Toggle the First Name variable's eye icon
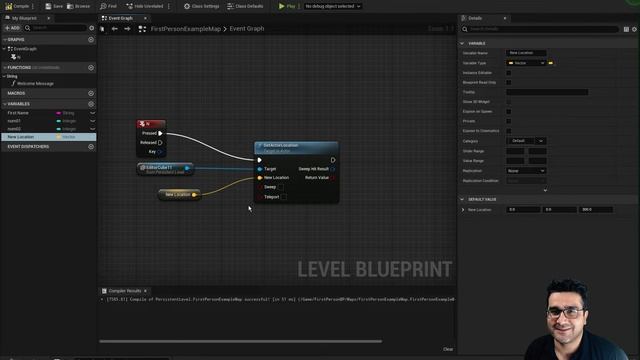 [x=93, y=113]
